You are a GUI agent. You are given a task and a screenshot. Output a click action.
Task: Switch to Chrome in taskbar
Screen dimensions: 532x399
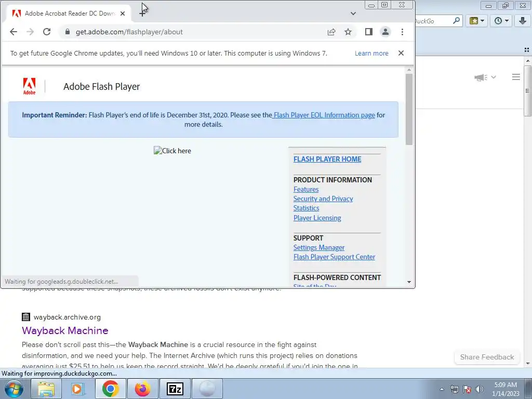(x=111, y=389)
